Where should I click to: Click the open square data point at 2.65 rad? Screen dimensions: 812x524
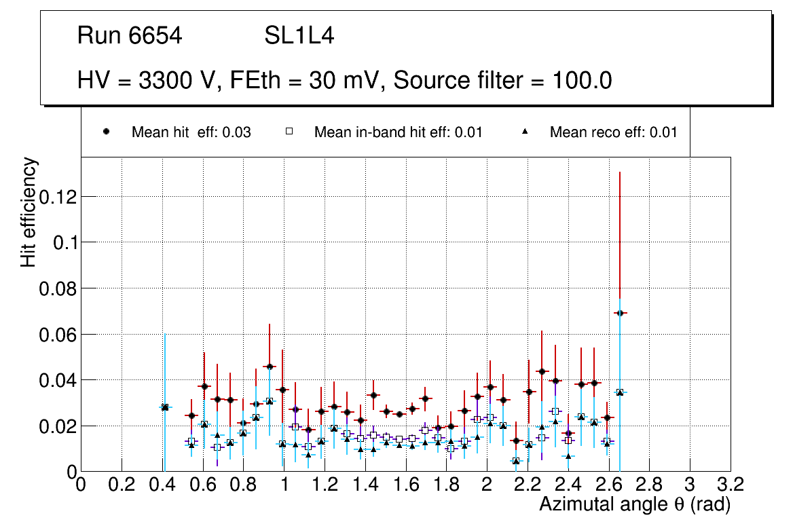click(619, 392)
